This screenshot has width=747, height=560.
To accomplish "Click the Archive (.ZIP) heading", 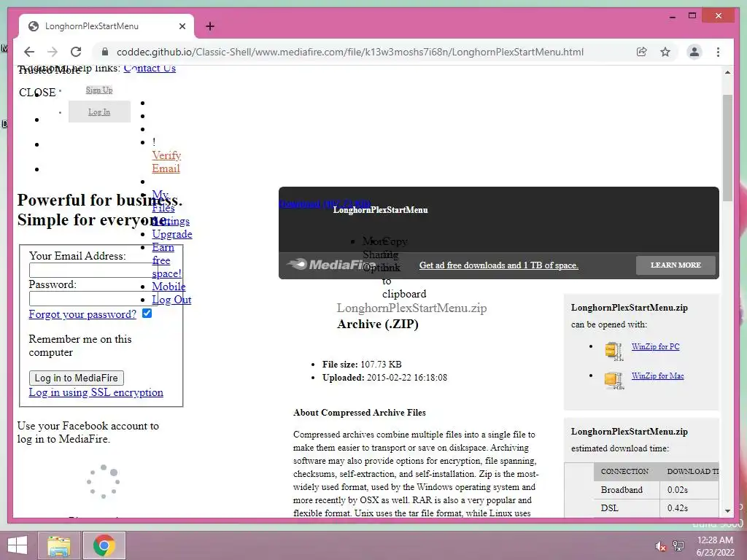I will [x=378, y=324].
